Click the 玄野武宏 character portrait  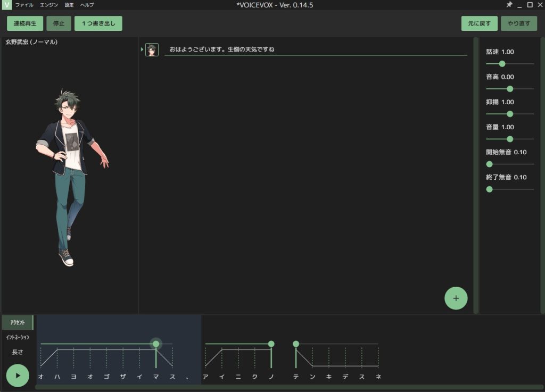[x=72, y=178]
